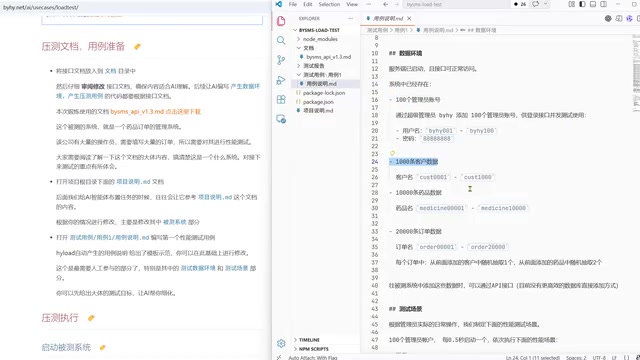Go forward with the navigation arrow
Viewport: 640px width, 360px height.
[396, 4]
